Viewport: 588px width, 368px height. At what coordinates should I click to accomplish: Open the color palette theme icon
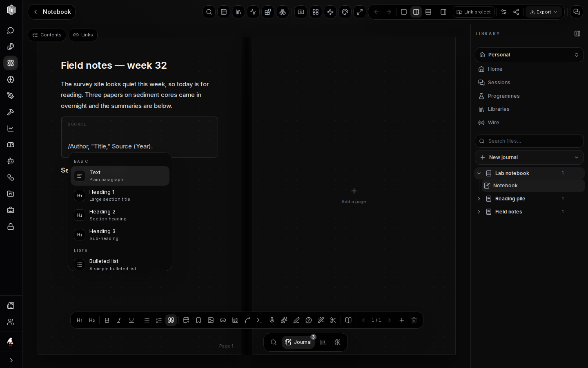[345, 12]
